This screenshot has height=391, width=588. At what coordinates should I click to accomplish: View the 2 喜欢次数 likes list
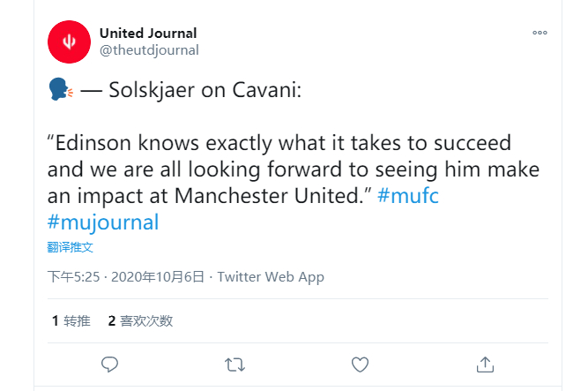[140, 320]
